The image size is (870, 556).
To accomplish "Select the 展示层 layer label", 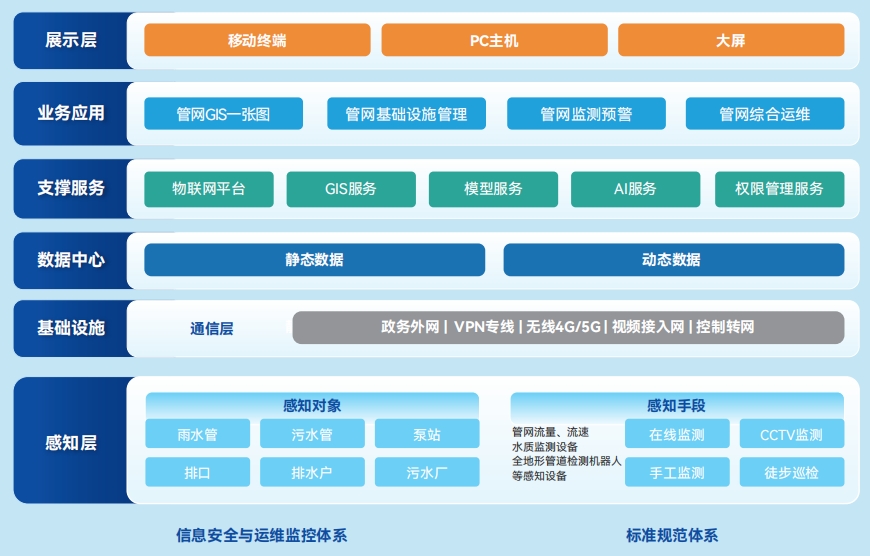I will pos(71,40).
